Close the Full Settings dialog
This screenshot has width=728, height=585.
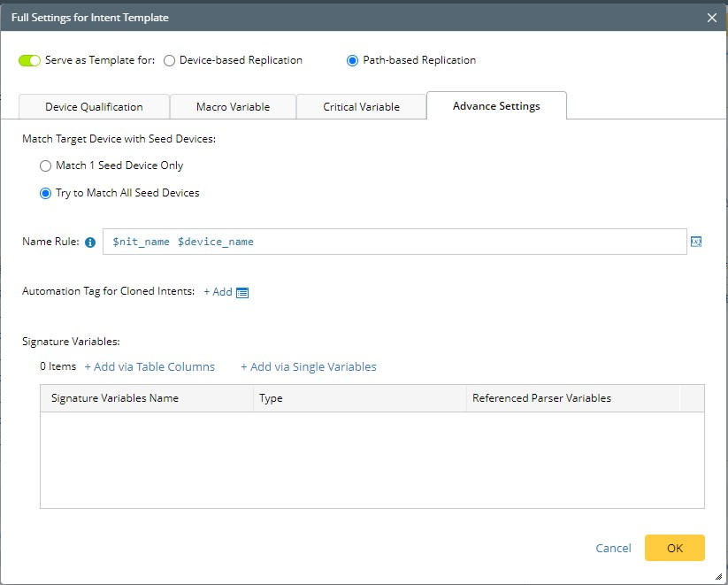(712, 17)
